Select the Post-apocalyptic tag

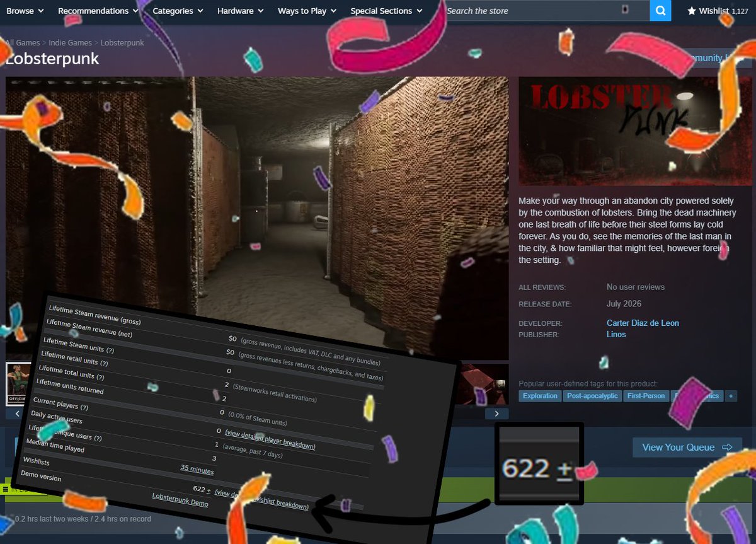592,396
